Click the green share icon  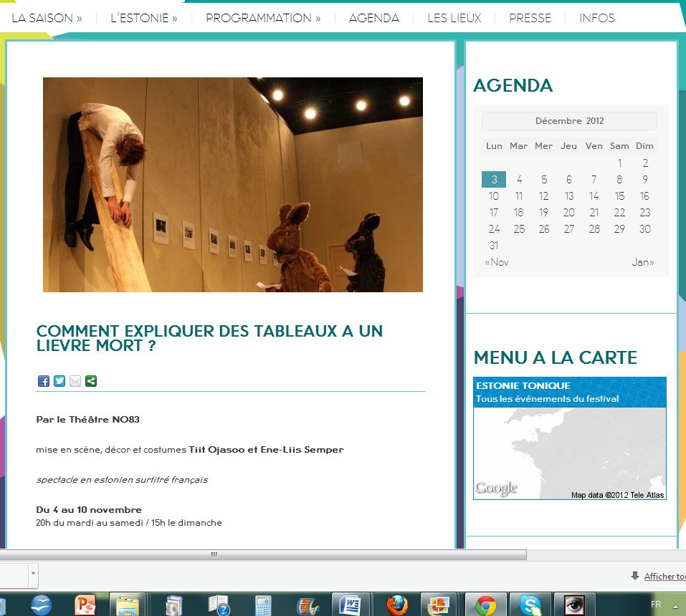click(x=91, y=381)
